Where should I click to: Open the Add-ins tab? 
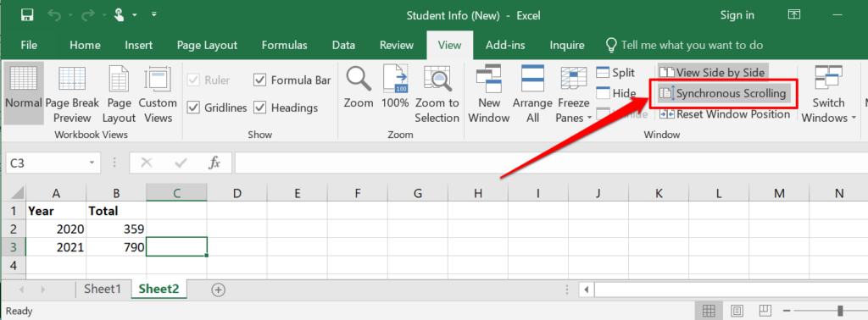click(505, 46)
